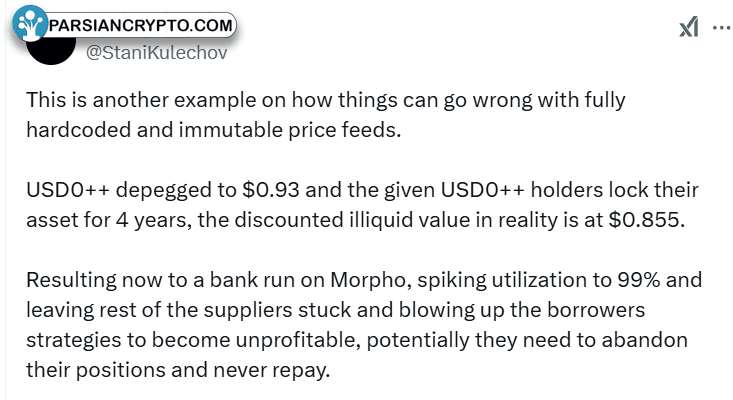This screenshot has width=733, height=400.
Task: Click the ParsianCrypto tree logo icon
Action: [x=29, y=23]
